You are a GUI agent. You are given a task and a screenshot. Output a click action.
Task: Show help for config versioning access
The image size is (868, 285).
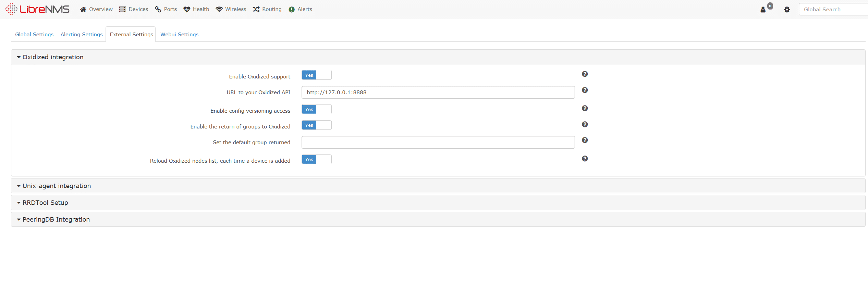[585, 108]
